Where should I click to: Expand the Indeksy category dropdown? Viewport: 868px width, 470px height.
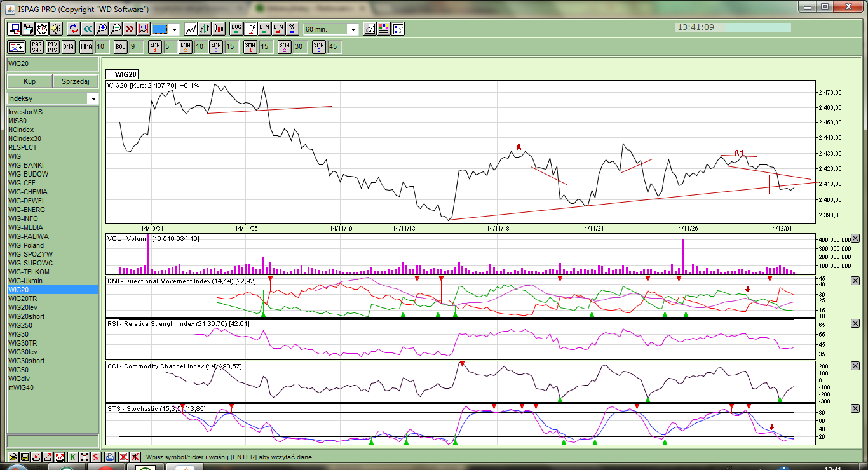[x=93, y=99]
